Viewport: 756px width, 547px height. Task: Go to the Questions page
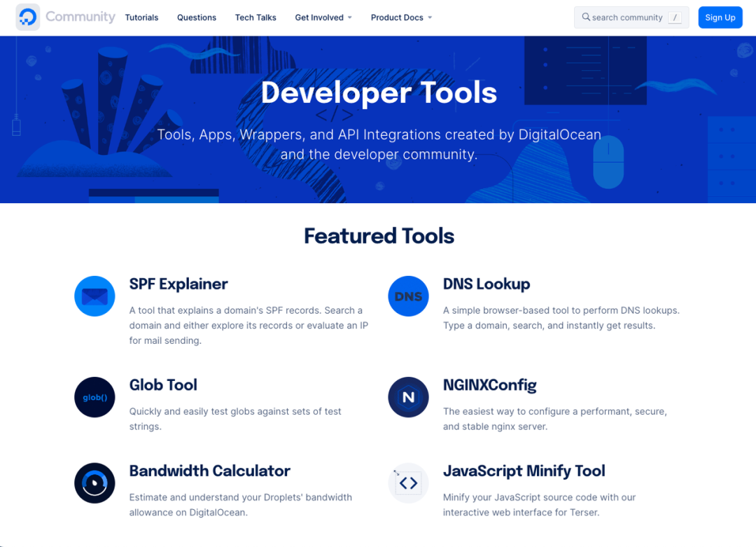[x=197, y=18]
